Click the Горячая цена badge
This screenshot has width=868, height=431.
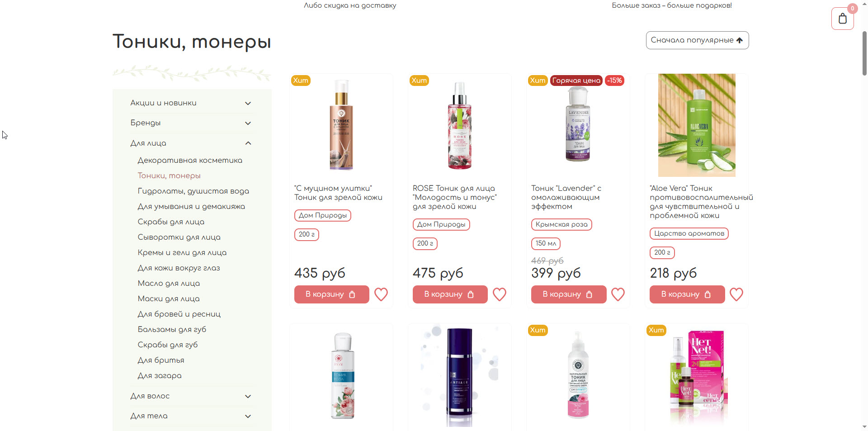(576, 81)
